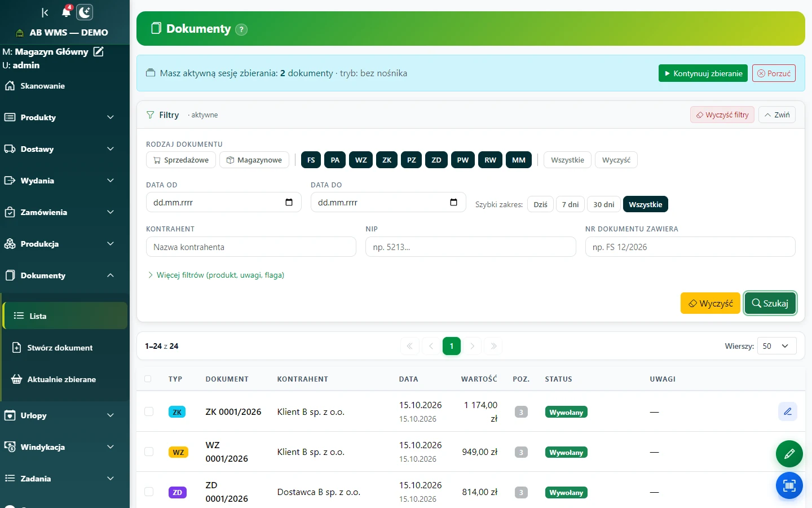Click the green Szukaj search button
The width and height of the screenshot is (812, 508).
770,303
